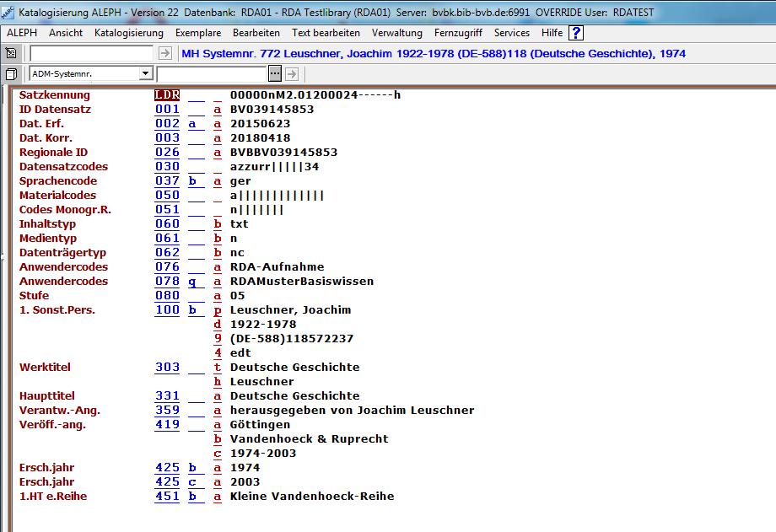Viewport: 776px width, 532px height.
Task: Expand the ADM-Systemnr. dropdown
Action: (x=145, y=74)
